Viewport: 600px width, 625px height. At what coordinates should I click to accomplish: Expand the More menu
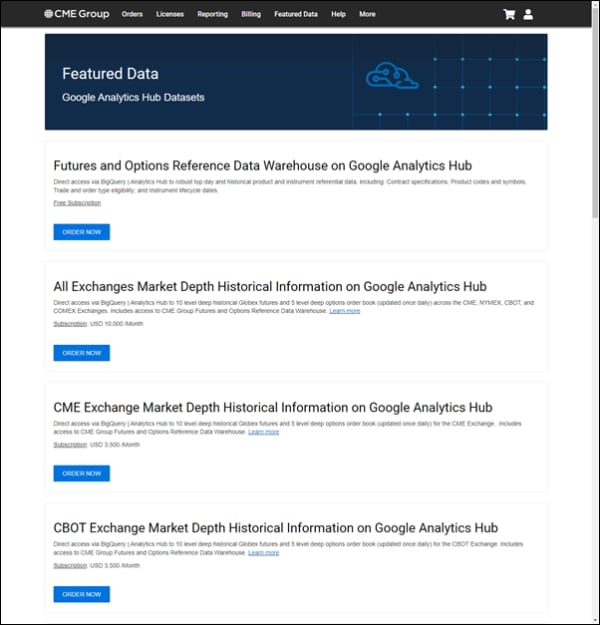click(367, 14)
